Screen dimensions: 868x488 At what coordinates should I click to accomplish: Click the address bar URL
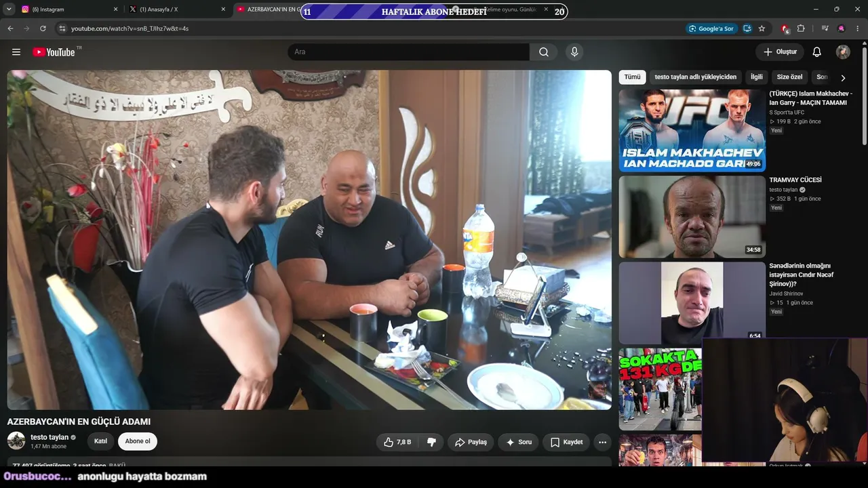coord(130,28)
